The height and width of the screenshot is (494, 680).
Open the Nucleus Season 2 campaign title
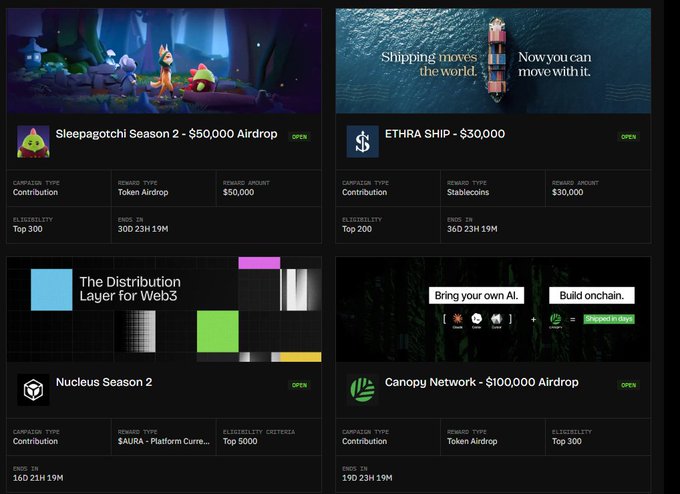tap(104, 382)
